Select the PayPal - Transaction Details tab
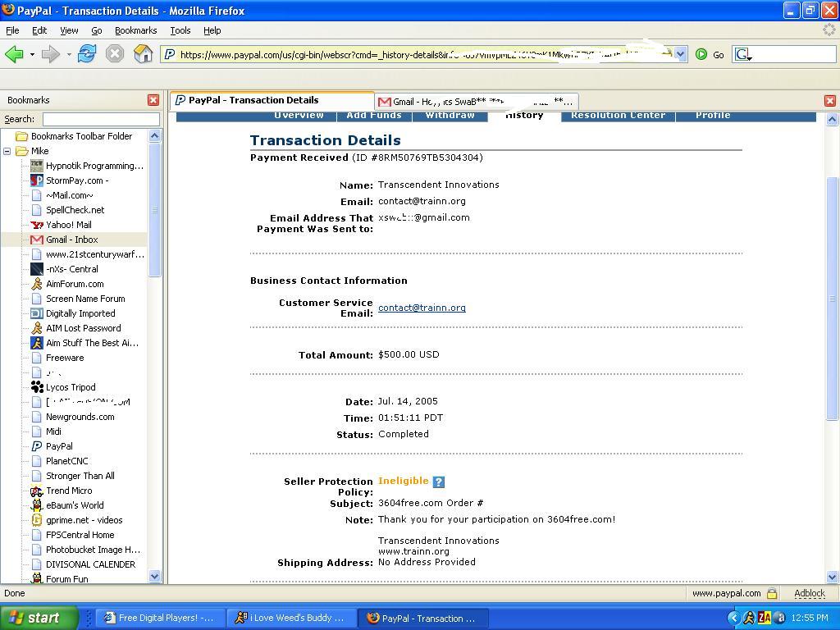Image resolution: width=840 pixels, height=630 pixels. pyautogui.click(x=272, y=100)
